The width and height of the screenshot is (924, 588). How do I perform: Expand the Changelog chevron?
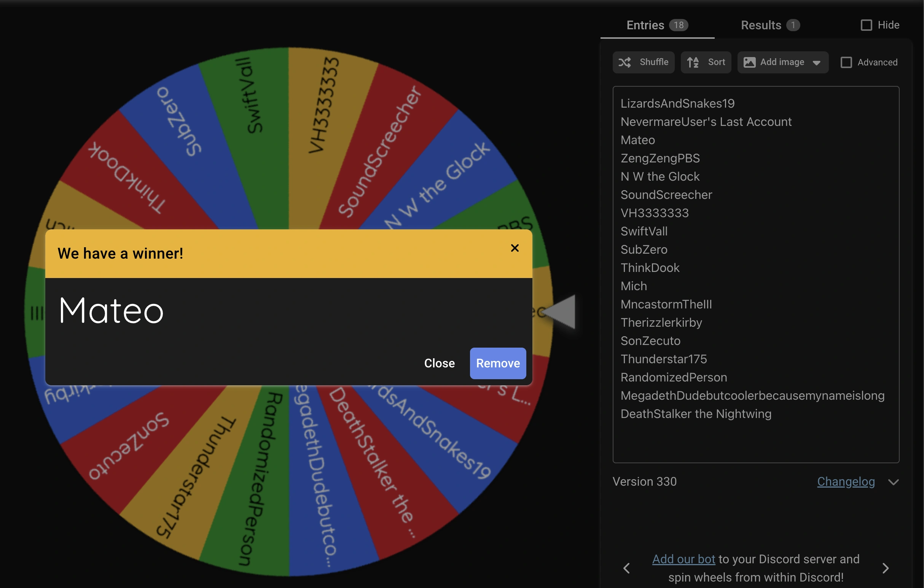click(894, 482)
